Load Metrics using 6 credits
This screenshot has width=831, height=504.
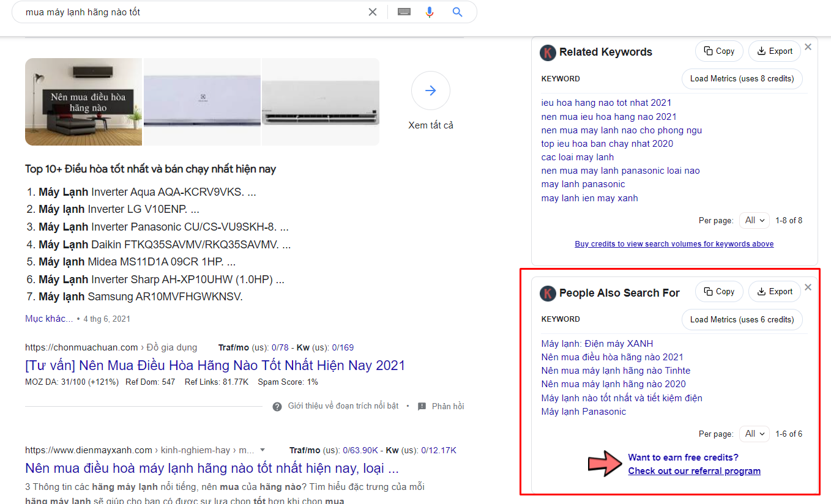(742, 319)
